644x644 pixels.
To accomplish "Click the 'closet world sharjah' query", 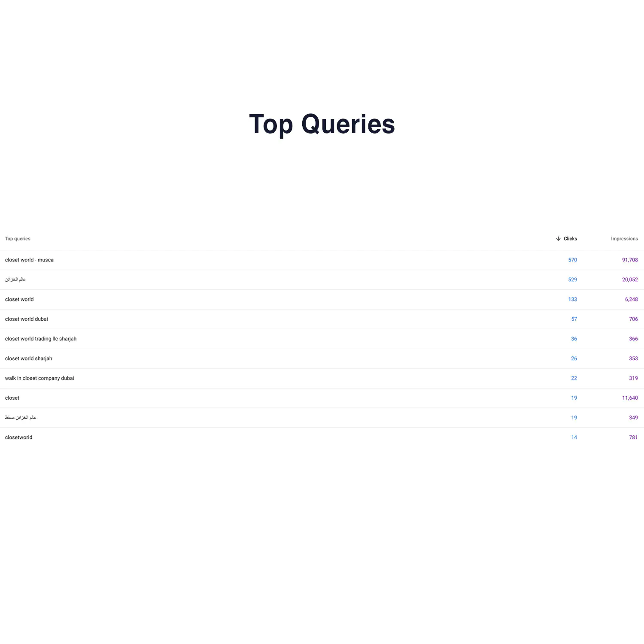I will pyautogui.click(x=28, y=358).
